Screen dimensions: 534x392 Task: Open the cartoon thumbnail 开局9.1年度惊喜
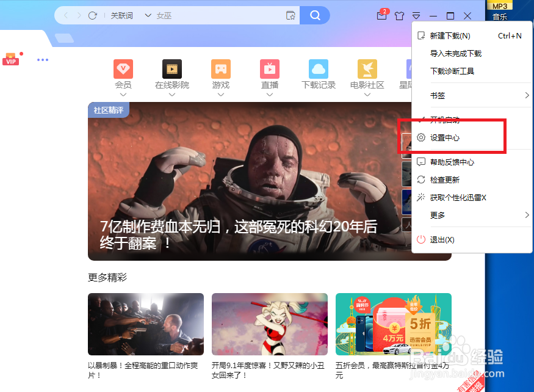[x=270, y=324]
